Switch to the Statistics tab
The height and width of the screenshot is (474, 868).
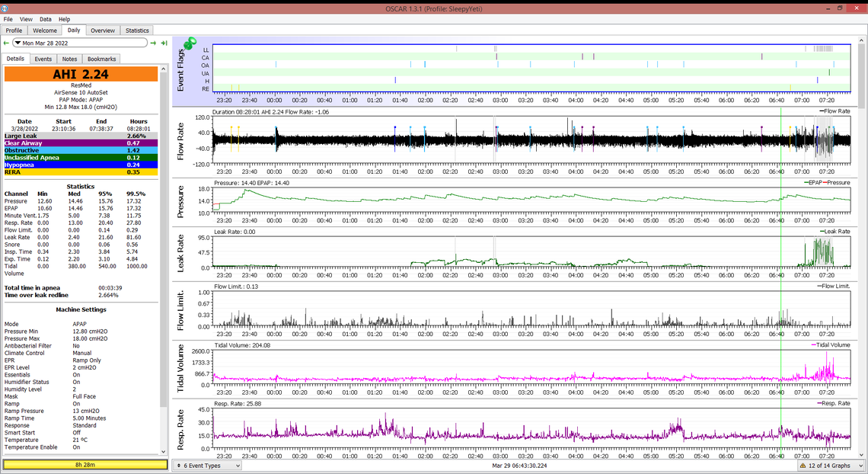point(137,30)
